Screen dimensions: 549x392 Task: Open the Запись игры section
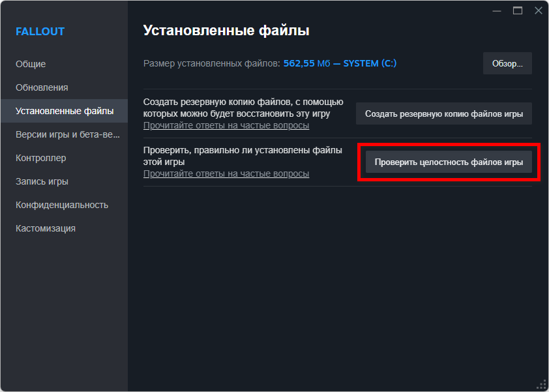click(x=42, y=181)
